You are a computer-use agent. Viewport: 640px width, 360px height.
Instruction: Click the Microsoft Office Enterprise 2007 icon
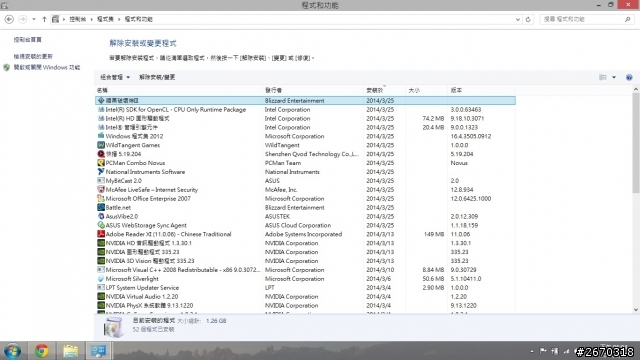point(101,198)
